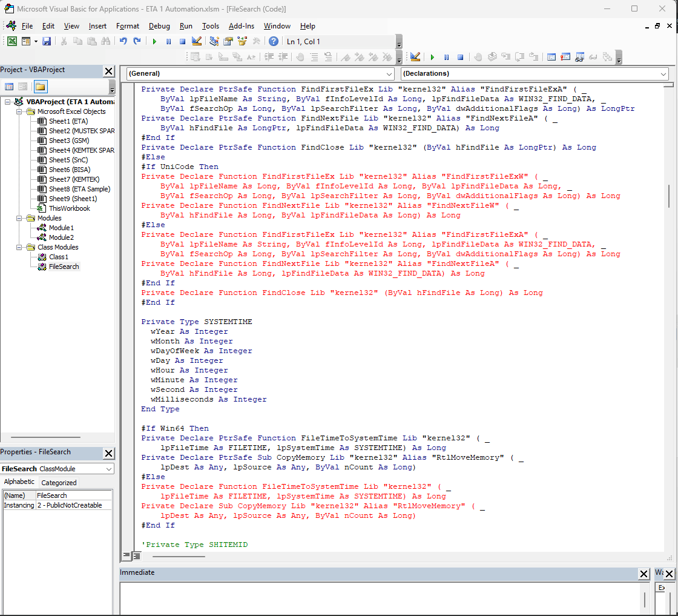This screenshot has height=616, width=678.
Task: Open the Tools menu
Action: [210, 26]
